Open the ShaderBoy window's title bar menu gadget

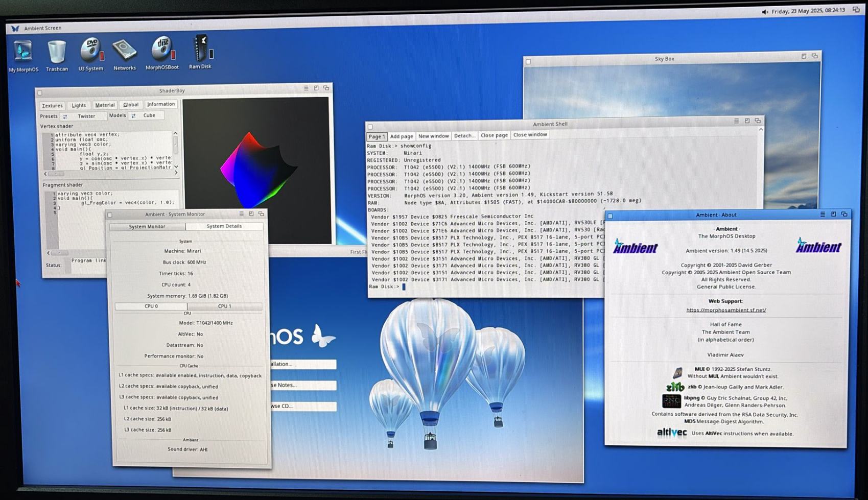click(306, 88)
